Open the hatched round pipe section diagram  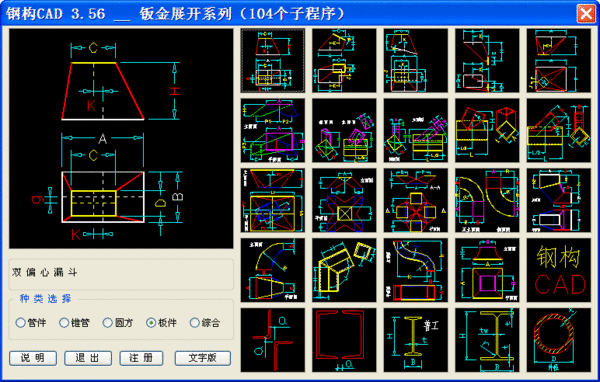pyautogui.click(x=559, y=340)
